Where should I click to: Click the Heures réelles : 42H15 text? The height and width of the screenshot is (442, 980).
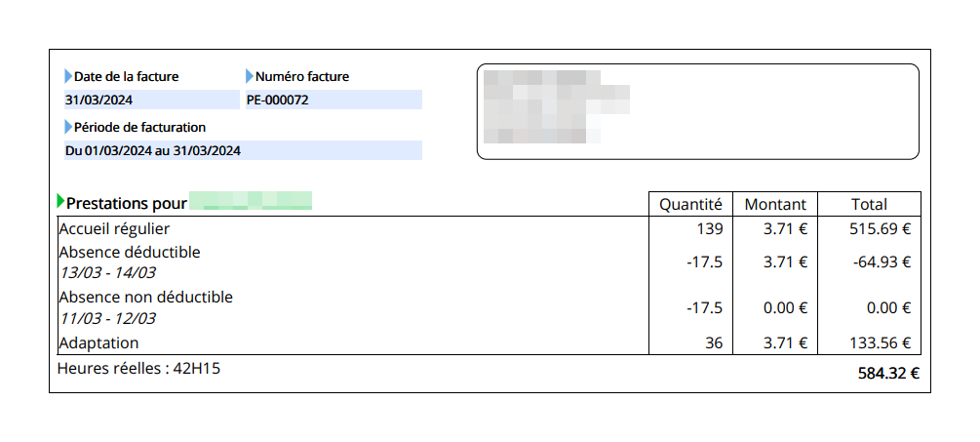tap(138, 368)
